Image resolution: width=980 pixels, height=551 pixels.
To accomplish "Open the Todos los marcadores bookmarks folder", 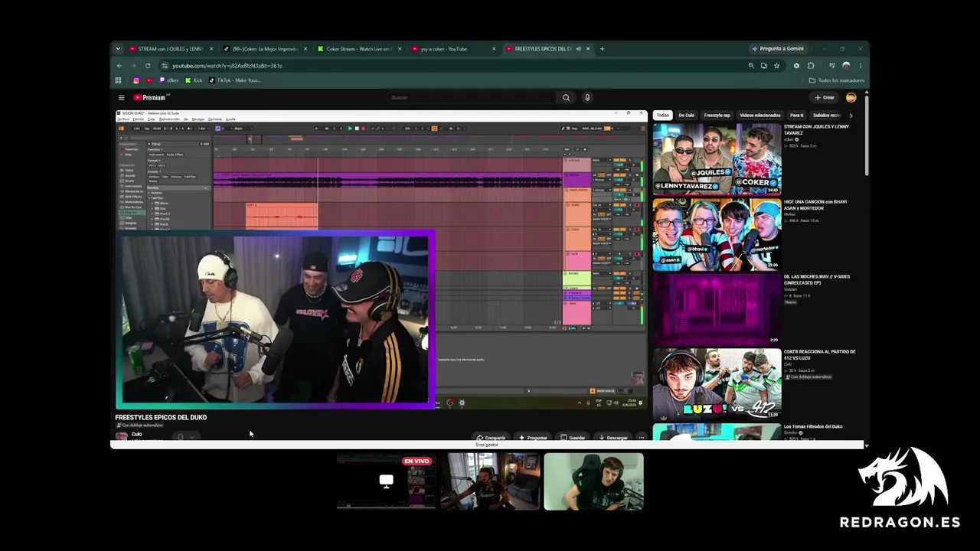I will click(x=837, y=80).
